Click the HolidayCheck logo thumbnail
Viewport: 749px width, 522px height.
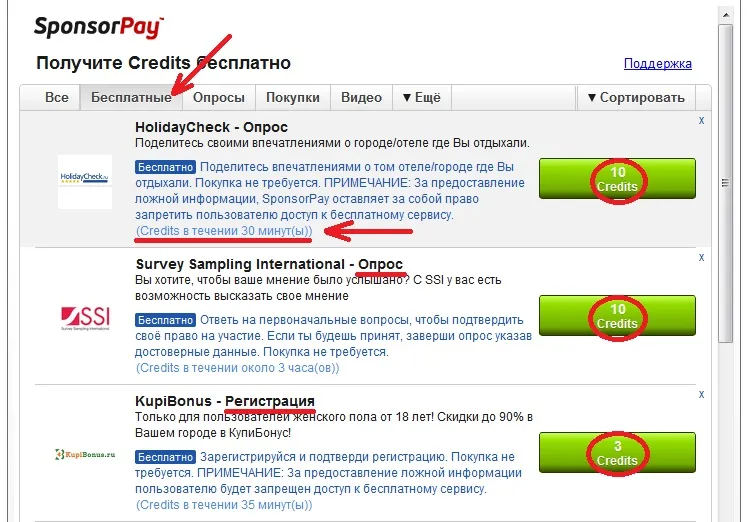pyautogui.click(x=85, y=181)
